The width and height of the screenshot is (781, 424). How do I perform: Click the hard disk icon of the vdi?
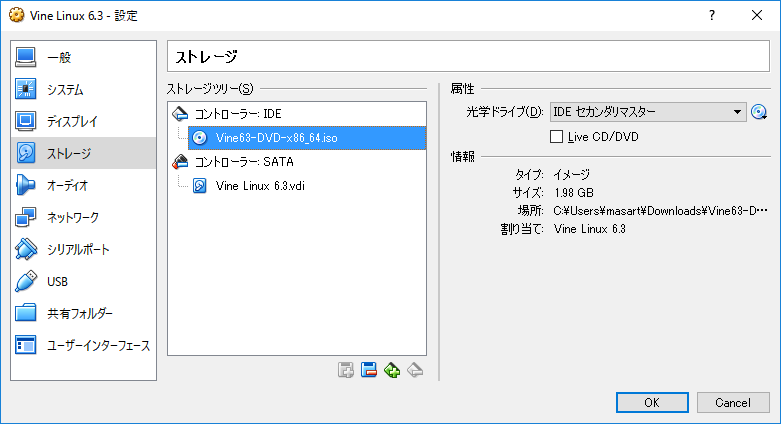(x=200, y=186)
